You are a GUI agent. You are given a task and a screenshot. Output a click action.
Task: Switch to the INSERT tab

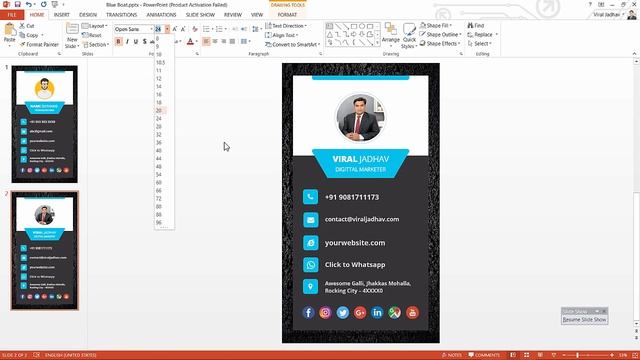coord(62,15)
